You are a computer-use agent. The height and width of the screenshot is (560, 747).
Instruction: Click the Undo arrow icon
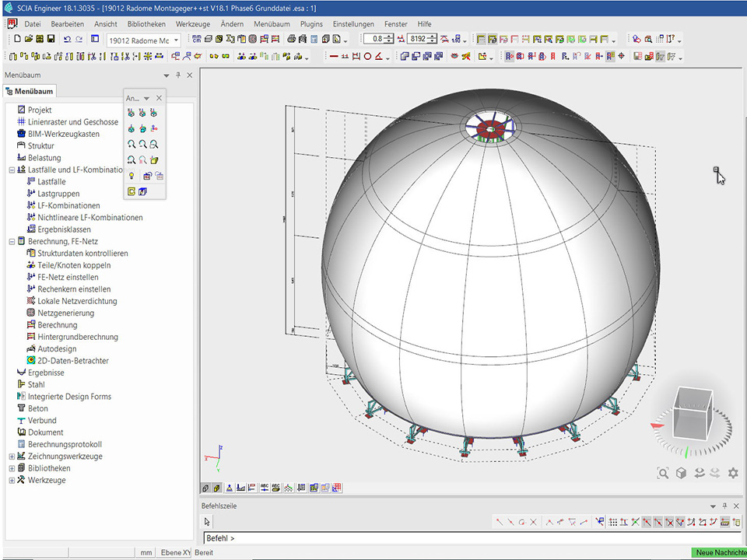[67, 40]
